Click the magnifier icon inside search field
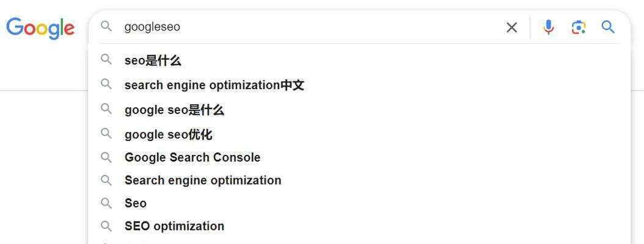The width and height of the screenshot is (644, 244). point(106,26)
